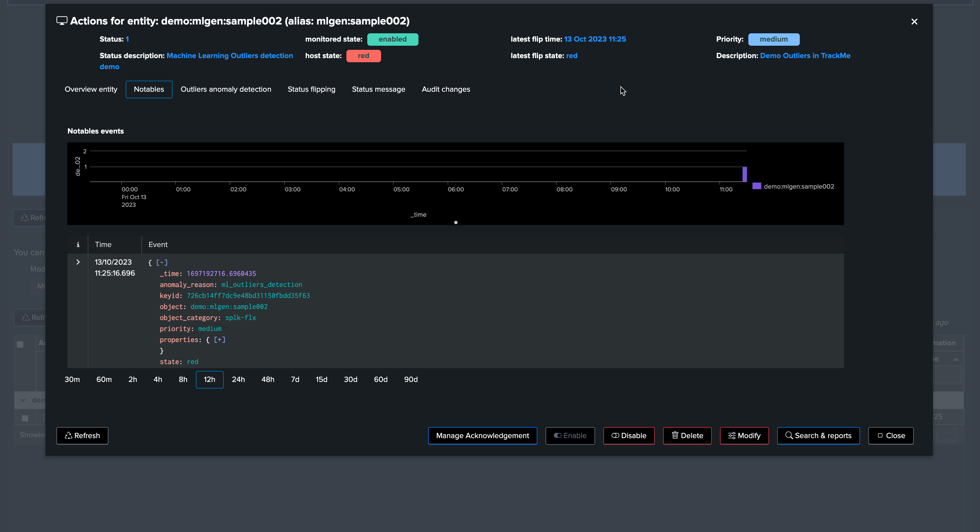Delete the entity with the Delete button

[x=687, y=436]
